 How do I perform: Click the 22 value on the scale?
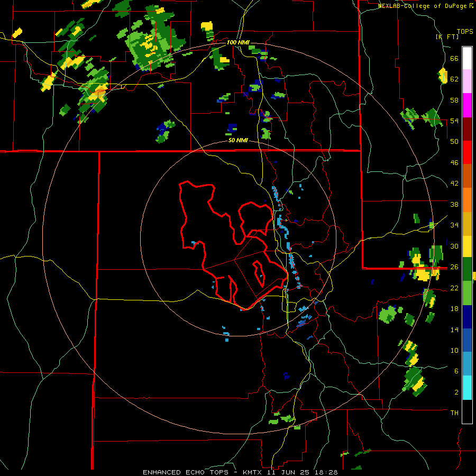click(x=454, y=288)
